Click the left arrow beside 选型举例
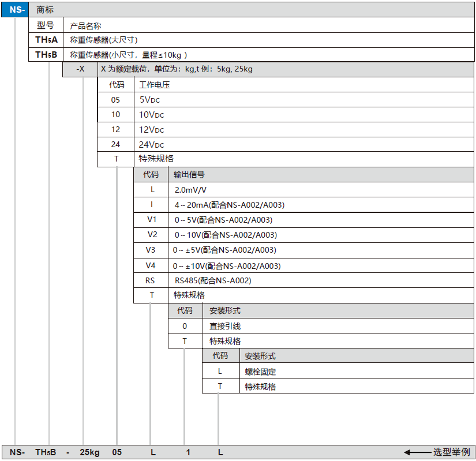The image size is (476, 461). 417,452
